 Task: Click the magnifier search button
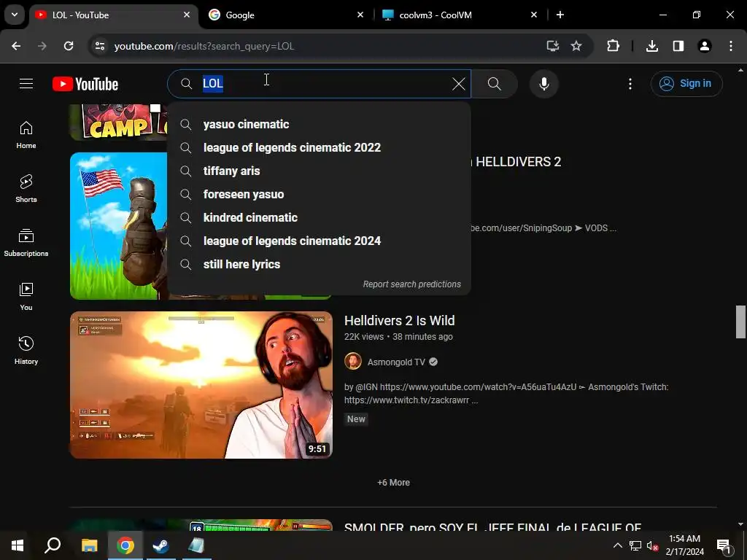(x=495, y=84)
